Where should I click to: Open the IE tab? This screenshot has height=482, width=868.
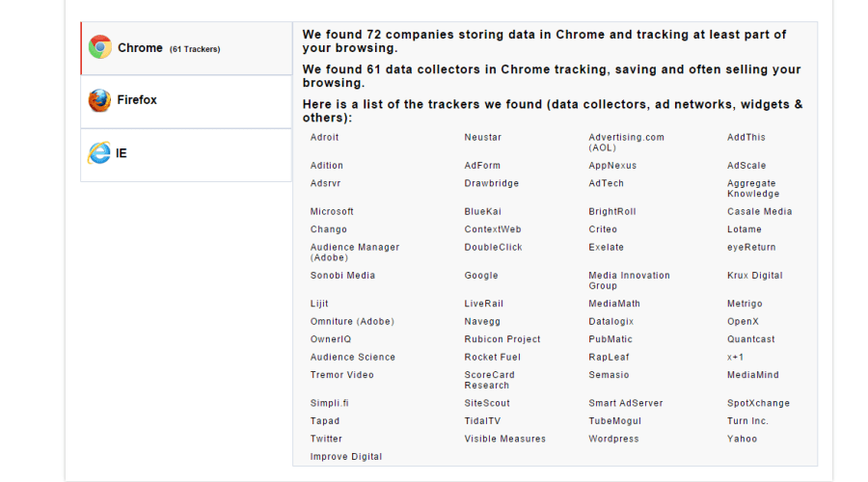coord(186,154)
